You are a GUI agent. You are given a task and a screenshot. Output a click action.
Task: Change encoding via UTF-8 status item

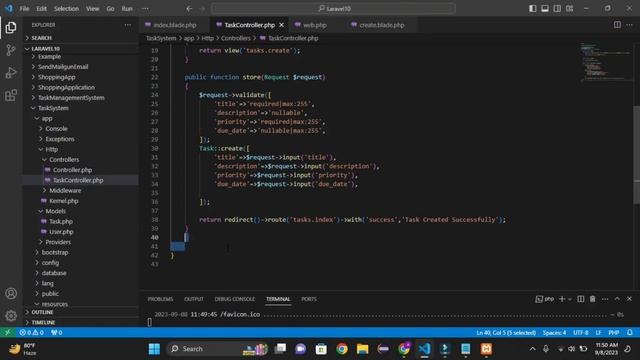click(x=580, y=333)
